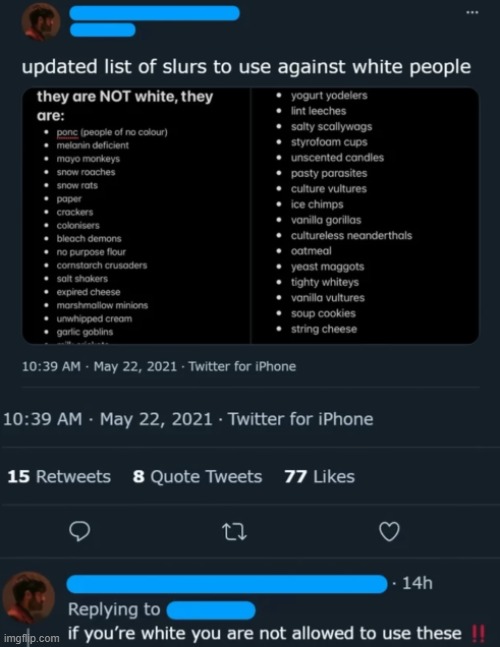This screenshot has height=647, width=500.
Task: Click the redacted display name at top
Action: pyautogui.click(x=155, y=13)
